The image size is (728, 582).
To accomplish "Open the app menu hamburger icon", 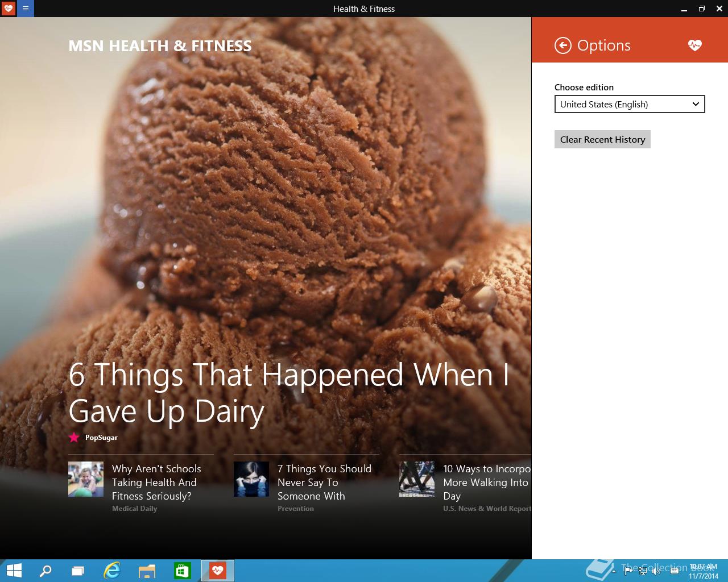I will click(26, 9).
